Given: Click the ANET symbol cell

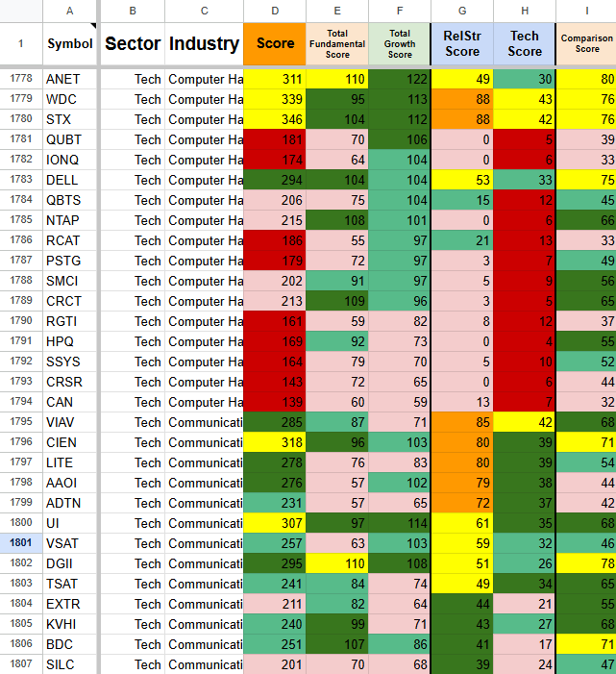Looking at the screenshot, I should tap(69, 79).
